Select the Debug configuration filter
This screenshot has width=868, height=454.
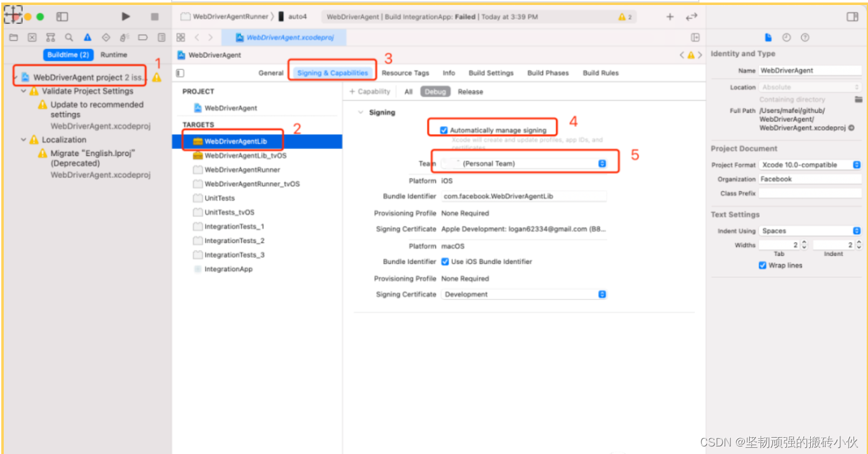pos(435,92)
